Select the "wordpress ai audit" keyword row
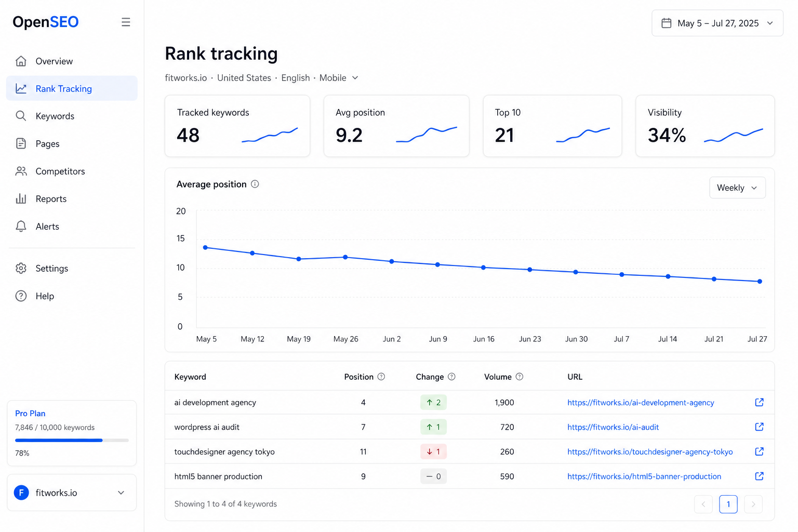 coord(470,427)
